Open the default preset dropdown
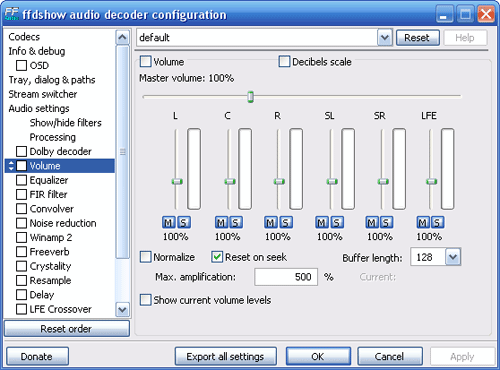500x370 pixels. tap(384, 37)
